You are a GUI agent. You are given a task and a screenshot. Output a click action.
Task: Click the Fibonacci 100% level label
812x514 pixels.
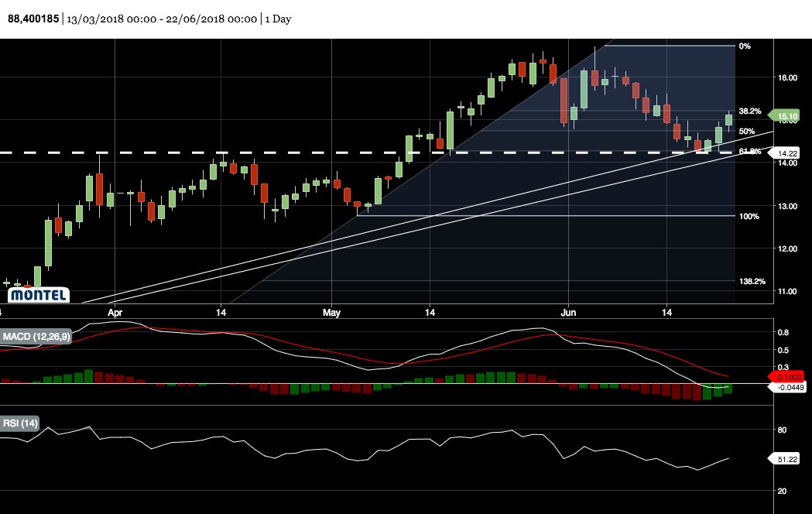[x=749, y=217]
